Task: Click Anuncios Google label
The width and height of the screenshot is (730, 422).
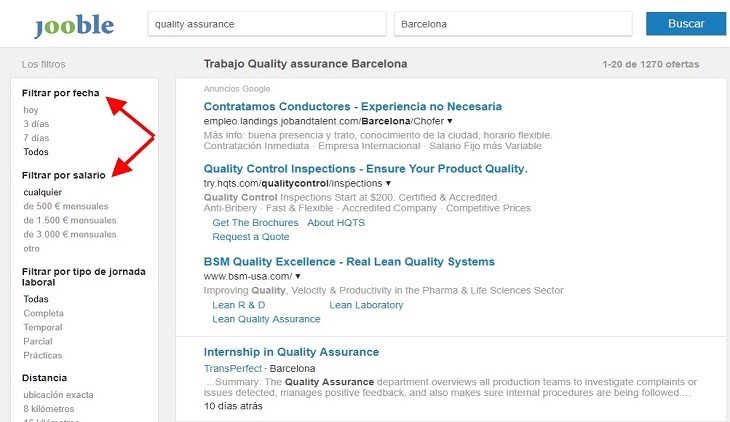Action: [x=237, y=88]
